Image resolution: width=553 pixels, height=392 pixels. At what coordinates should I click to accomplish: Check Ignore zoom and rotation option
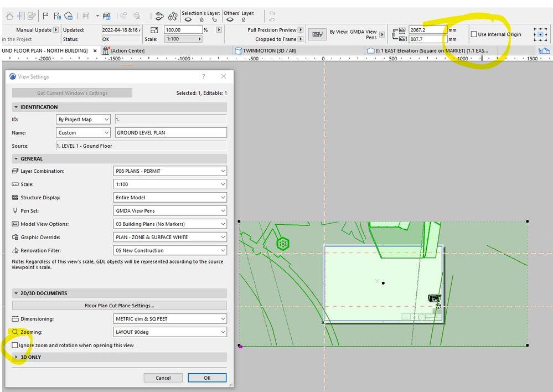click(15, 345)
